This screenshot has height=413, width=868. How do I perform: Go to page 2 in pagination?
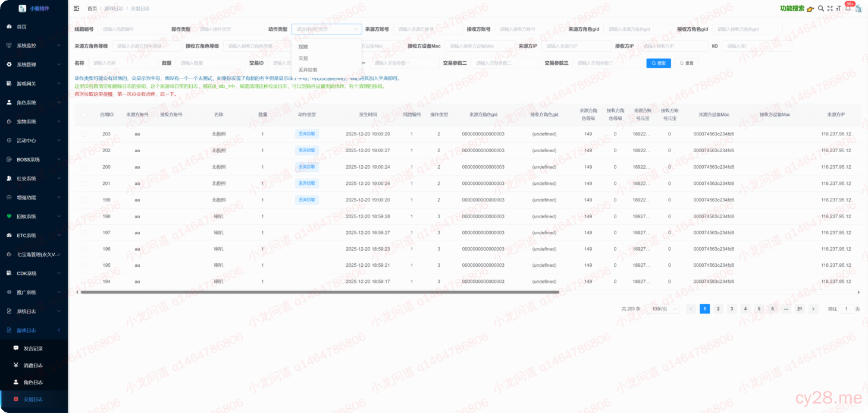tap(718, 309)
